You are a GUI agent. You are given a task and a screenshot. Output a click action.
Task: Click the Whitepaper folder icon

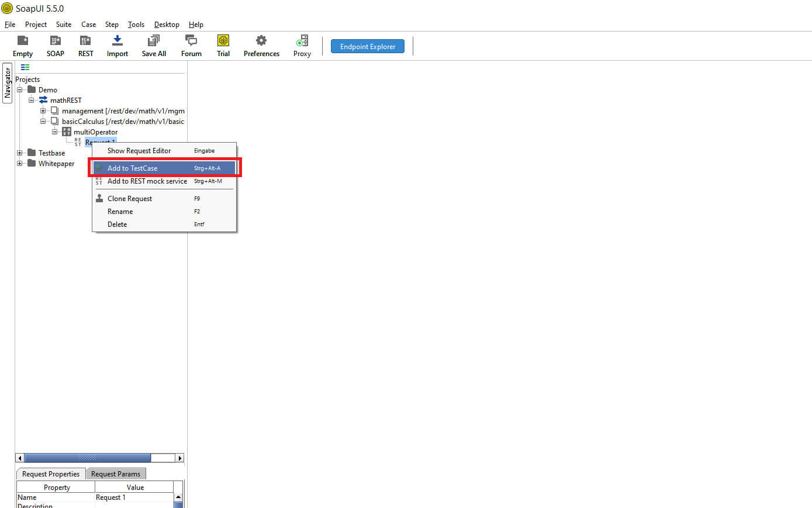(32, 163)
